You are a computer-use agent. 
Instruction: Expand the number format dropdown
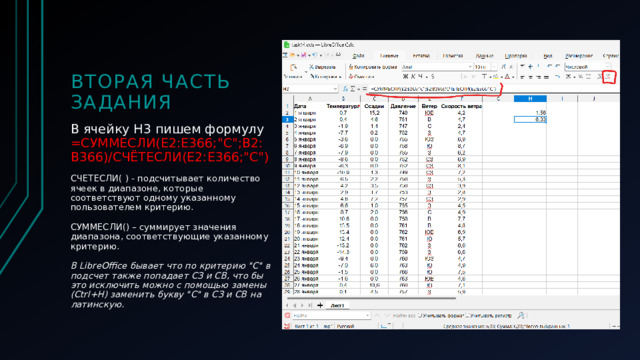608,67
